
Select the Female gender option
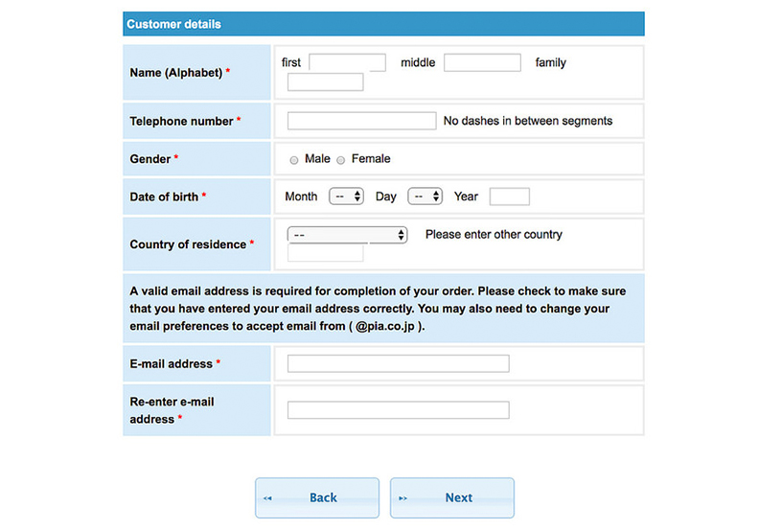click(x=341, y=159)
